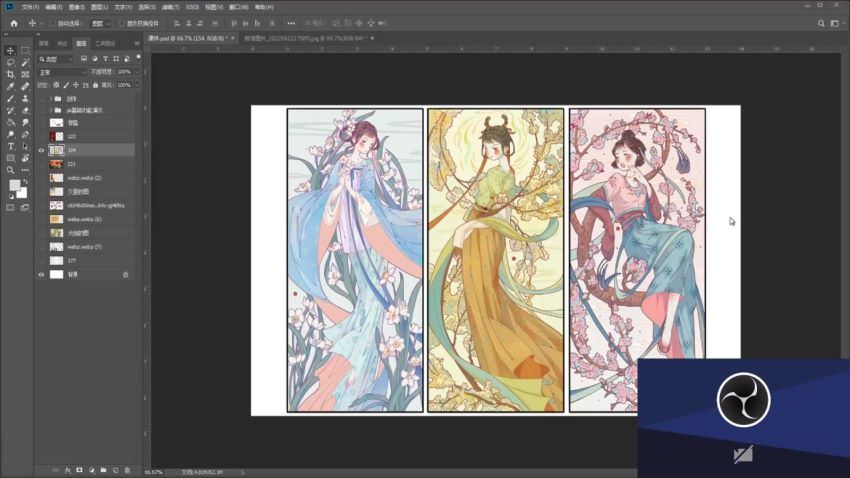
Task: Open the layer blend mode dropdown
Action: click(x=62, y=72)
